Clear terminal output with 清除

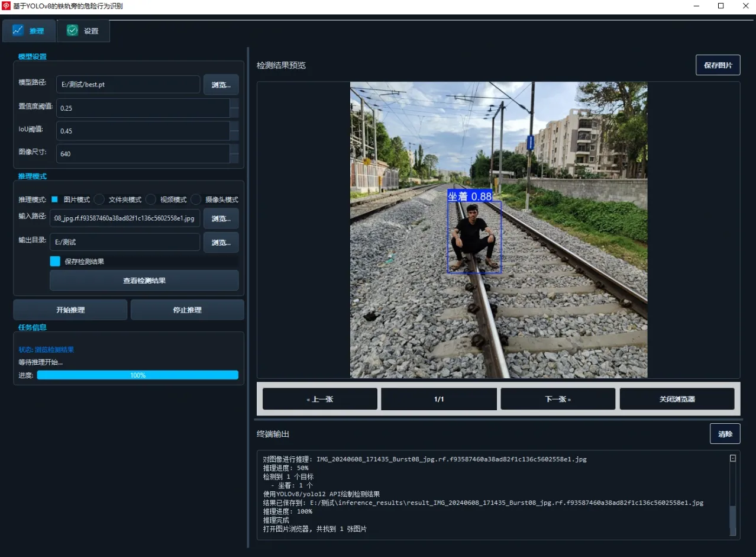pyautogui.click(x=725, y=434)
